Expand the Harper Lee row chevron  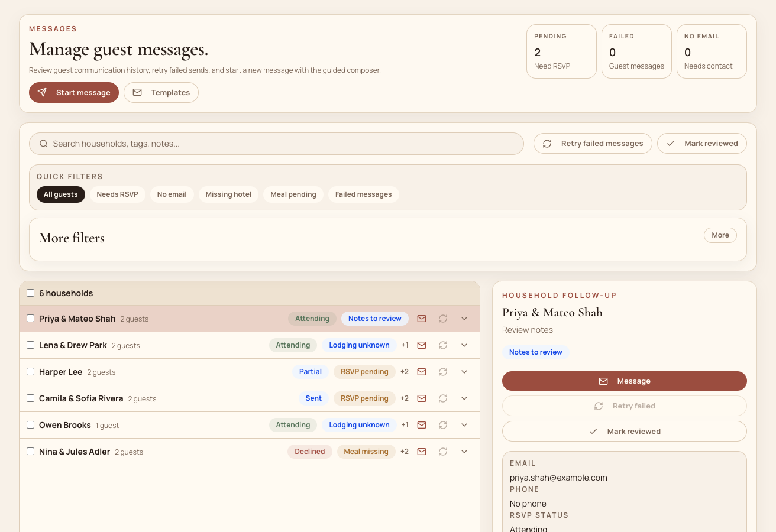(x=464, y=372)
